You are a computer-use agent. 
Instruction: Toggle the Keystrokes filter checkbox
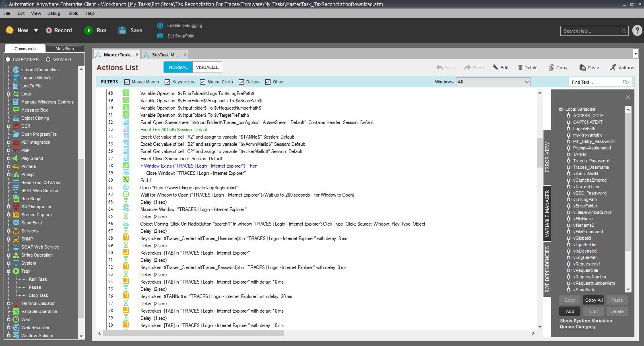pyautogui.click(x=167, y=82)
